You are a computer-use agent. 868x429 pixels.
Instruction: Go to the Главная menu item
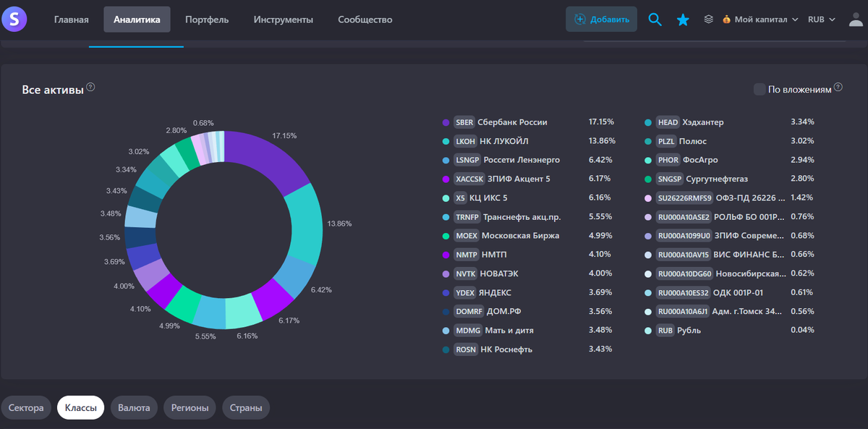click(72, 20)
